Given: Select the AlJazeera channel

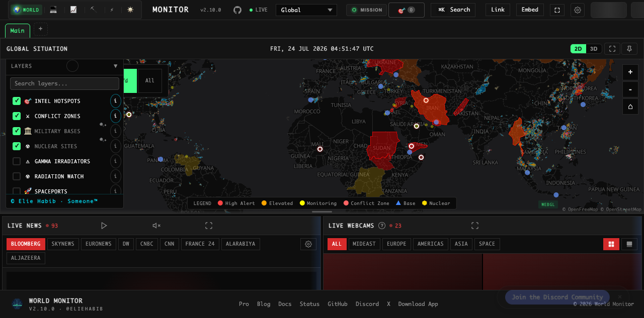Looking at the screenshot, I should click(x=26, y=258).
